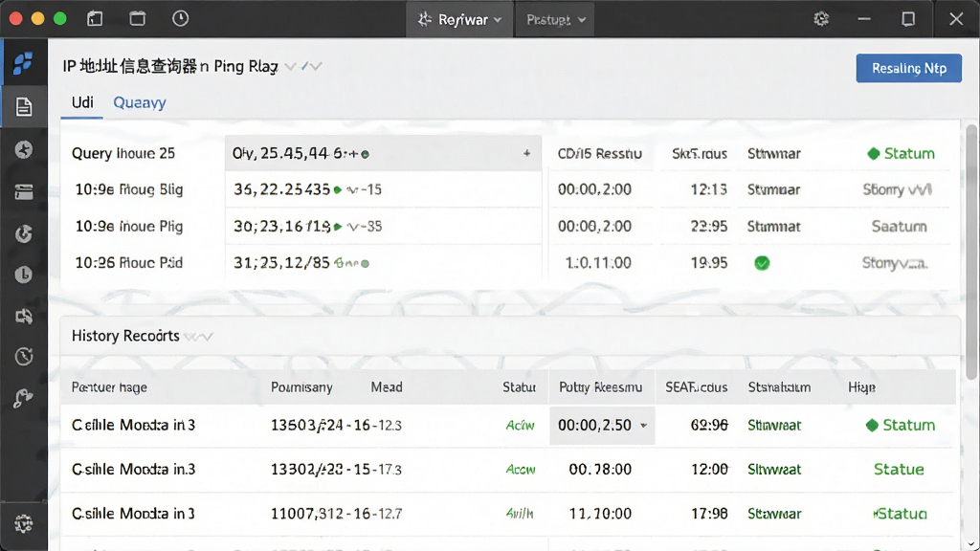This screenshot has height=551, width=980.
Task: Open the card-shaped icon in the sidebar
Action: [24, 191]
